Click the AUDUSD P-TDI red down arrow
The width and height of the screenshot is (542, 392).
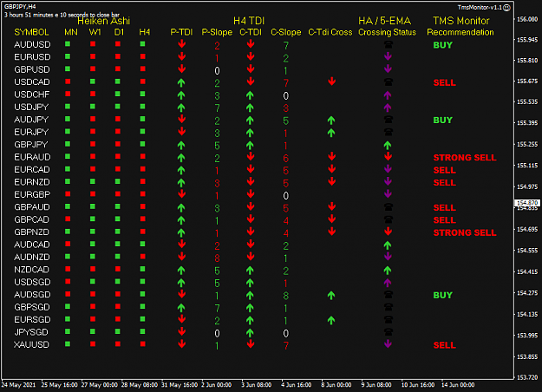[x=182, y=44]
